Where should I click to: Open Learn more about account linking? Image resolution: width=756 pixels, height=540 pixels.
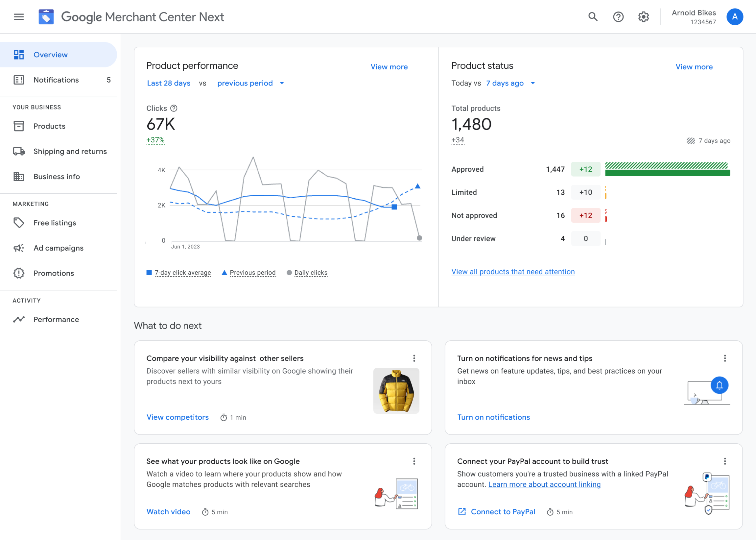coord(544,484)
